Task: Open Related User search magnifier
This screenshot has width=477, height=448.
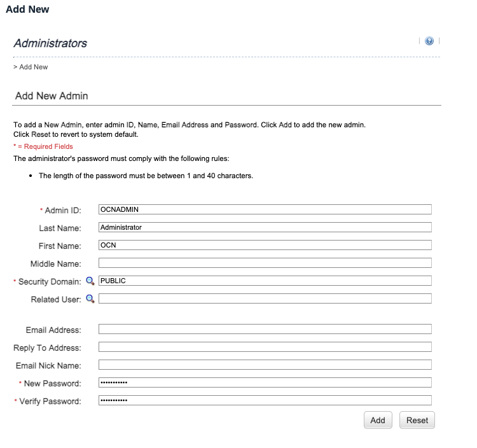Action: click(90, 298)
